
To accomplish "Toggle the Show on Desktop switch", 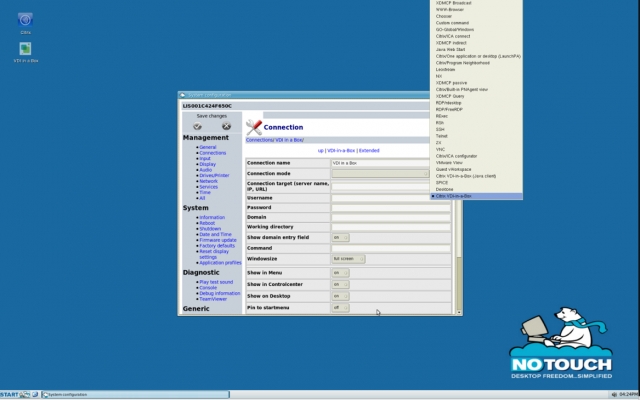I will (x=340, y=296).
